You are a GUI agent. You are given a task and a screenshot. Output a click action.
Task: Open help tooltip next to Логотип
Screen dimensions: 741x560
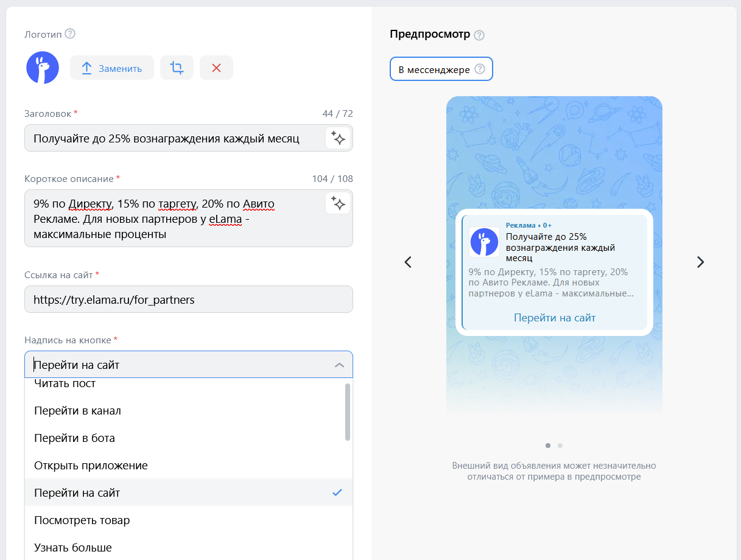tap(70, 33)
